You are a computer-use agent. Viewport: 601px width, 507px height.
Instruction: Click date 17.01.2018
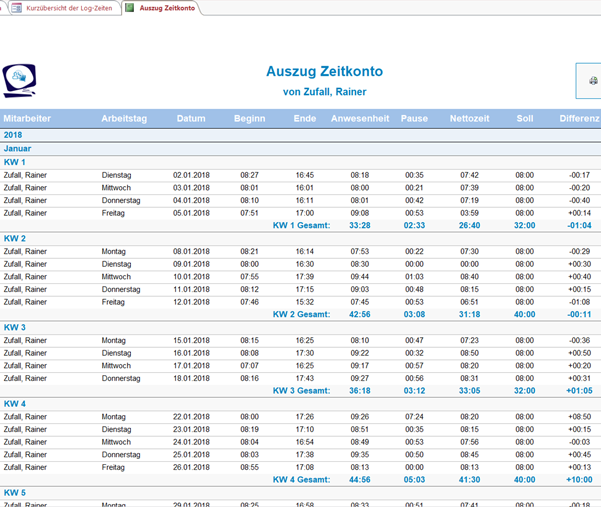(x=191, y=366)
